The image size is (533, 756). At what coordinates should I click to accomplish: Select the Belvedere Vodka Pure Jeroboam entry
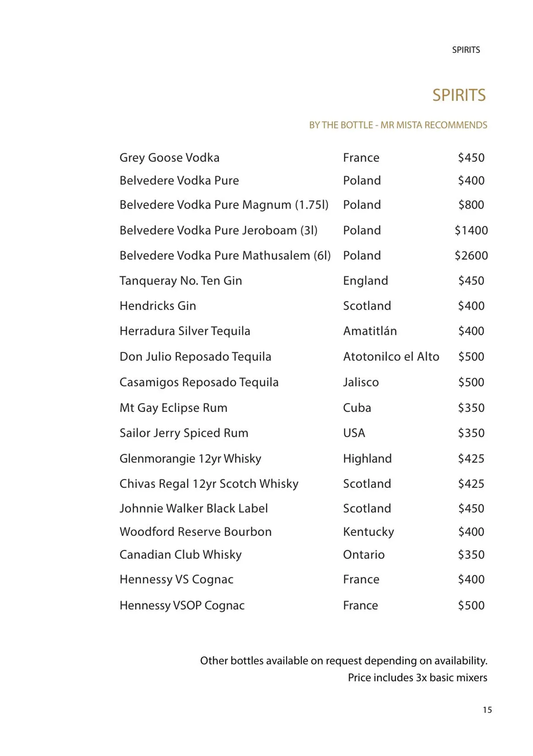click(x=218, y=230)
